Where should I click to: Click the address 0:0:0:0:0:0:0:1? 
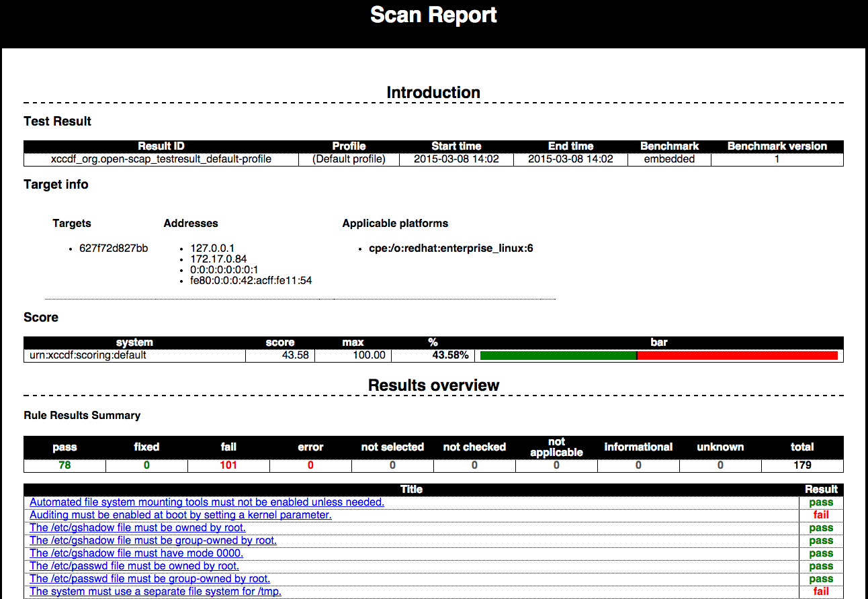tap(224, 269)
